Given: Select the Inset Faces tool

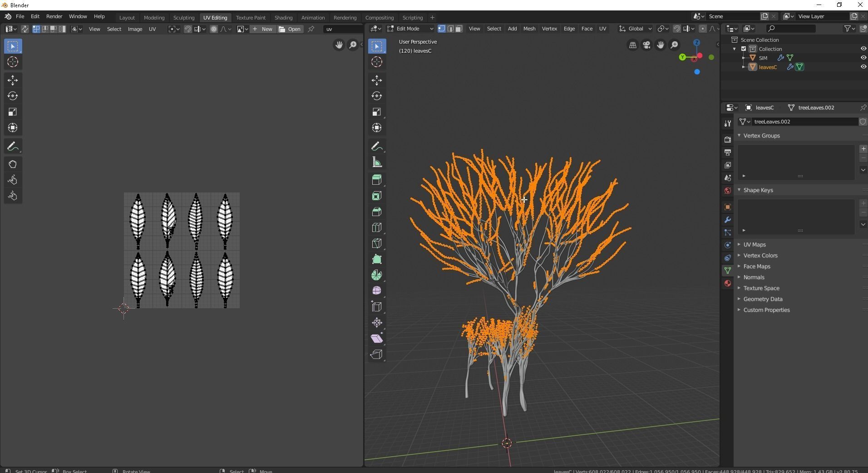Looking at the screenshot, I should tap(377, 196).
